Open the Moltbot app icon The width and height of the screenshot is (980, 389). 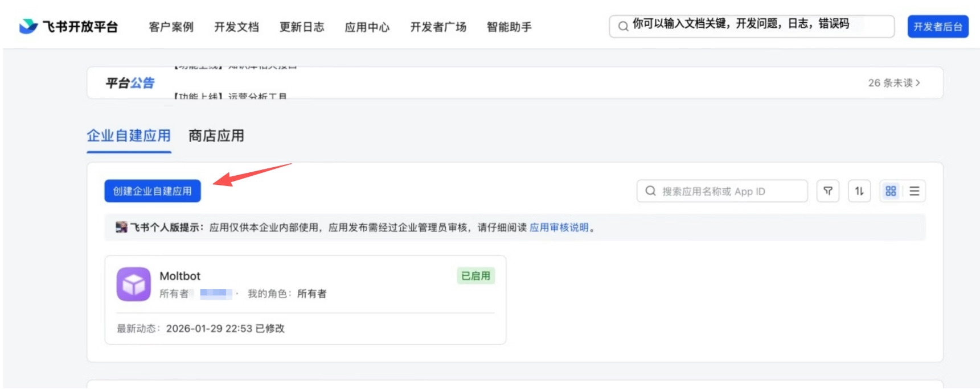pos(134,284)
